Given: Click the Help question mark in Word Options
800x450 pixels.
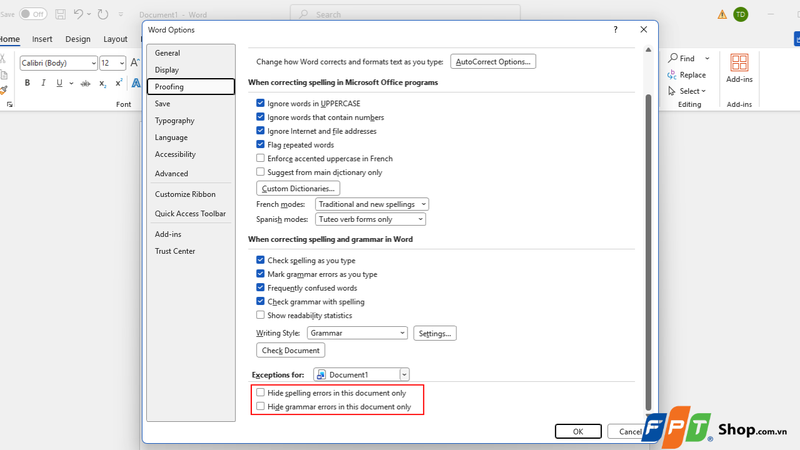Looking at the screenshot, I should [x=615, y=30].
